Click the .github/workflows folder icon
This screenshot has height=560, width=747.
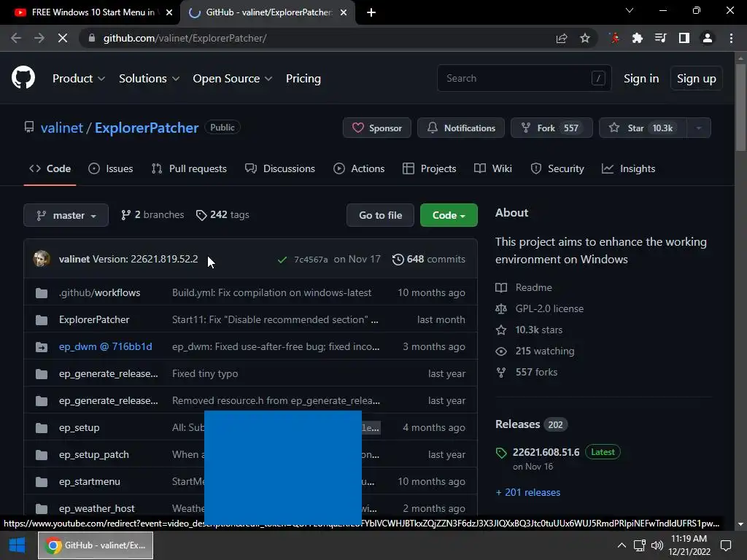(x=42, y=293)
